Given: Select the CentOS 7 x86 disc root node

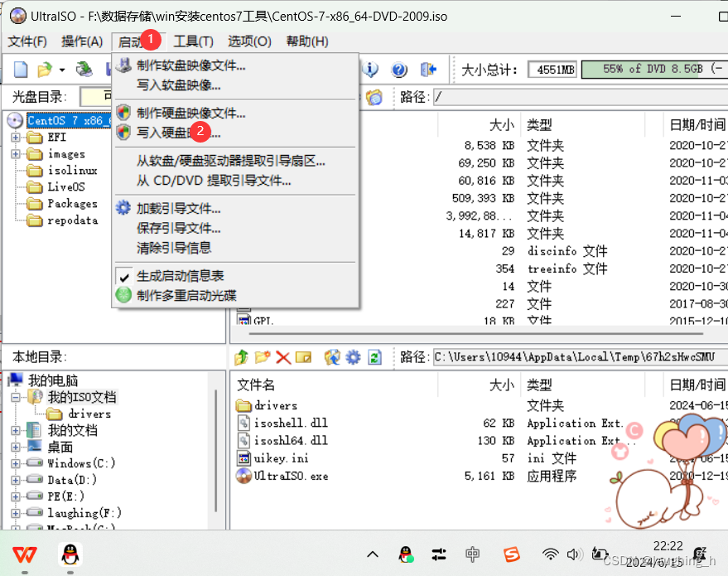Looking at the screenshot, I should click(69, 121).
